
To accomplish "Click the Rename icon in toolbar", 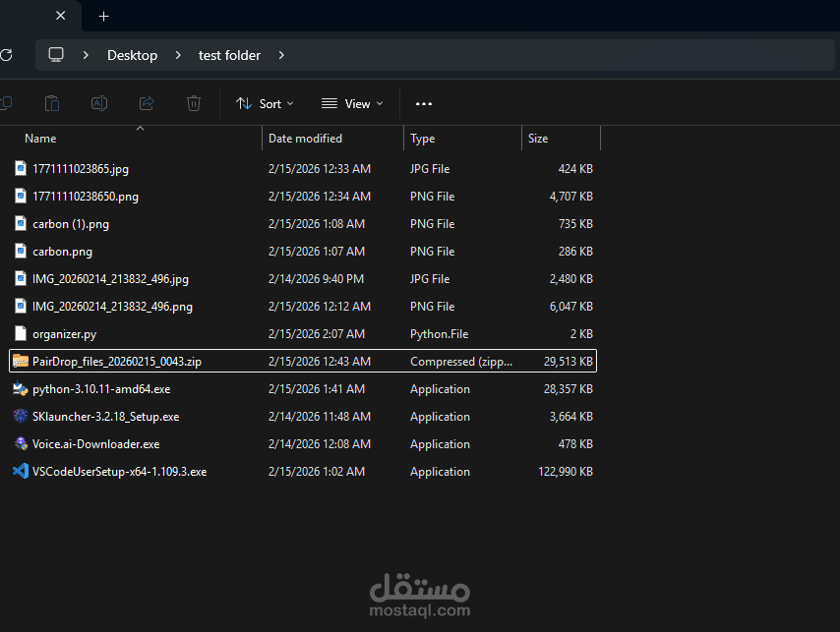I will click(x=99, y=103).
